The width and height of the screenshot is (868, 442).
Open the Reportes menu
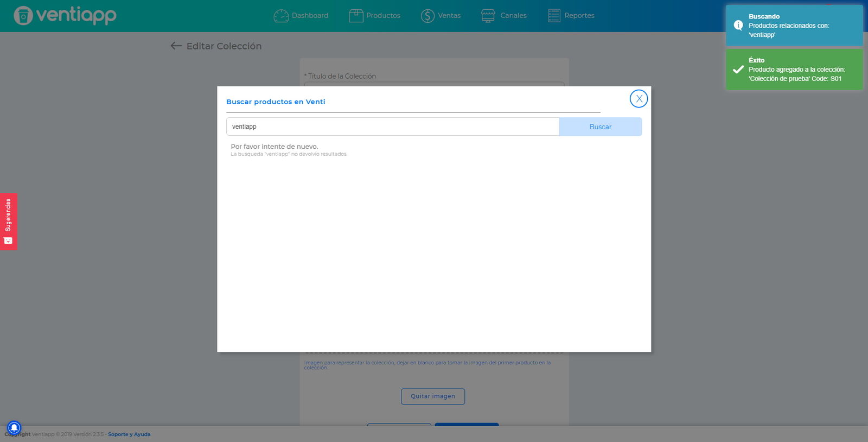pyautogui.click(x=571, y=16)
